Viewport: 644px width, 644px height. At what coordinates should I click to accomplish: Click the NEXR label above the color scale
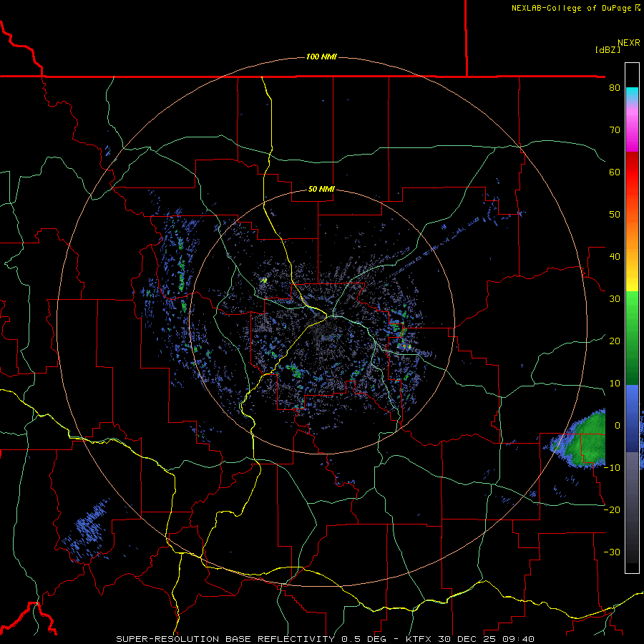[x=629, y=43]
